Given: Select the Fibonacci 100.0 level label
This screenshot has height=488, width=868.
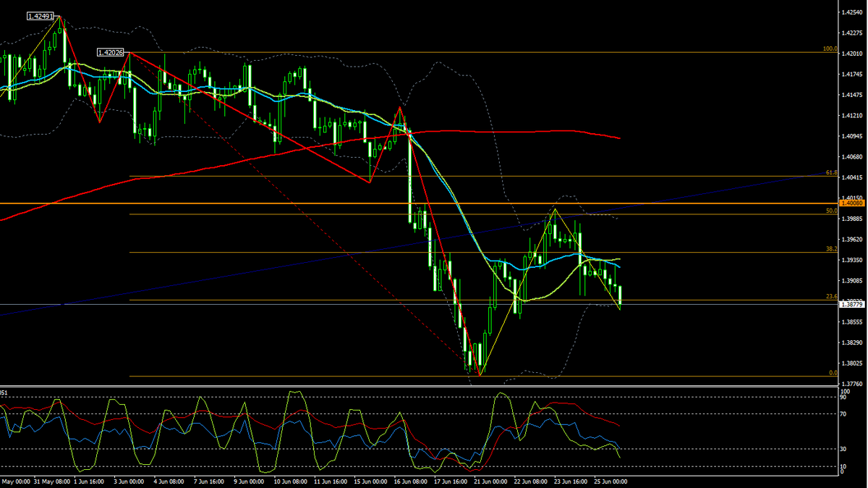Looking at the screenshot, I should [x=830, y=49].
